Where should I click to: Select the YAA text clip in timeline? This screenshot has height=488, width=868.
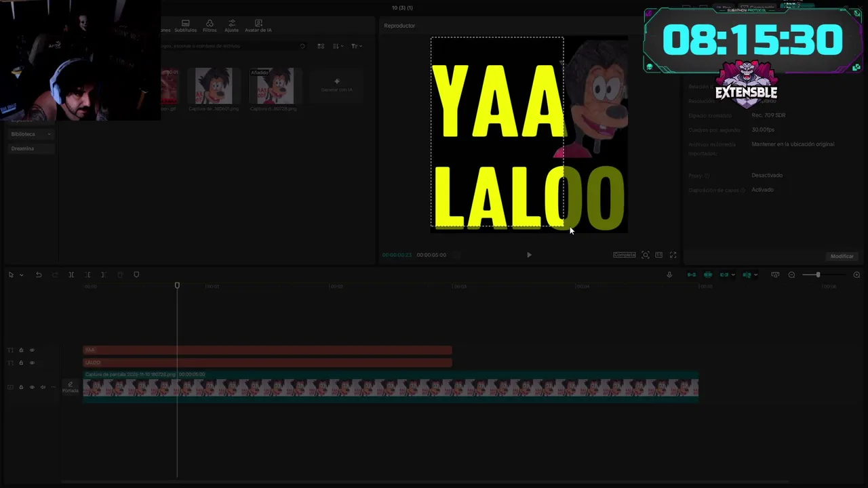[x=267, y=350]
